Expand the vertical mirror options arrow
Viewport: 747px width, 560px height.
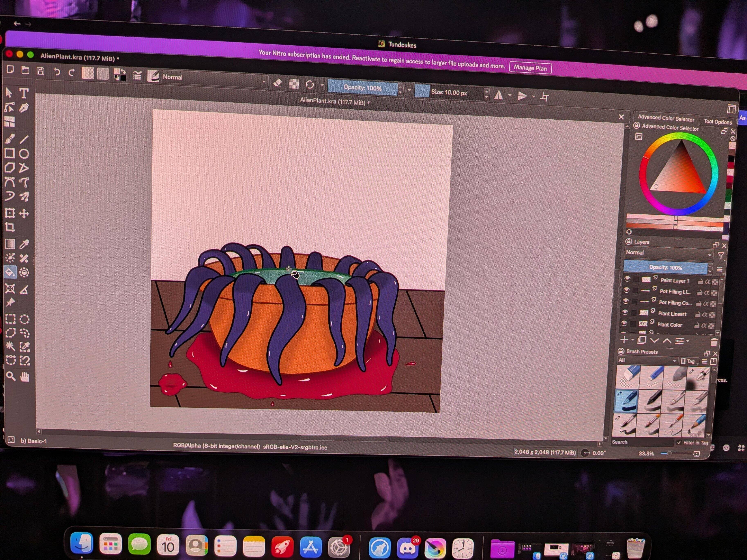(x=534, y=97)
